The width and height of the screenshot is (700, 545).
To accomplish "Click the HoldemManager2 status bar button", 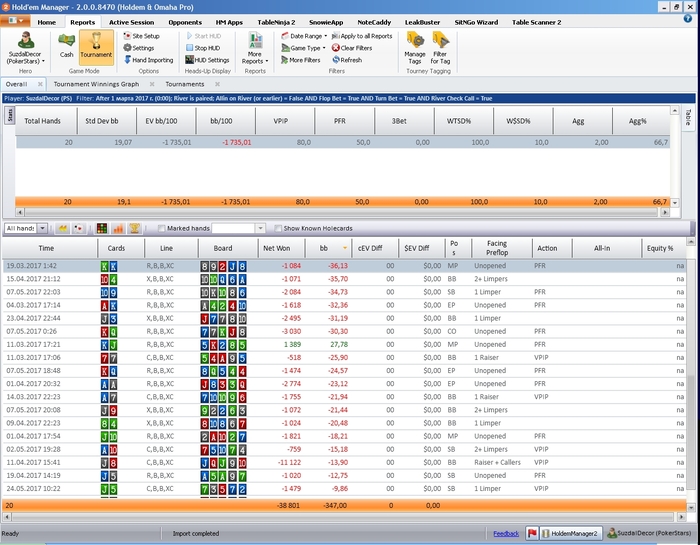I will tap(571, 533).
